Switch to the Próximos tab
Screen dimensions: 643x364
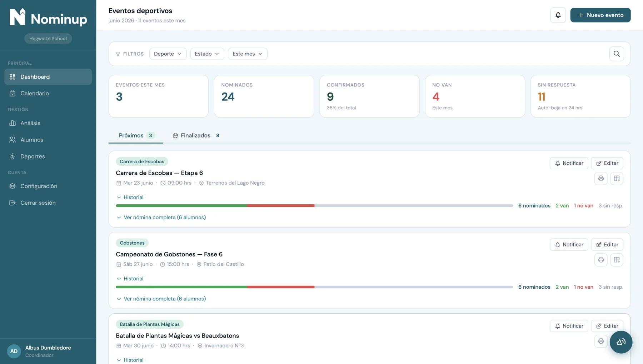click(x=136, y=136)
